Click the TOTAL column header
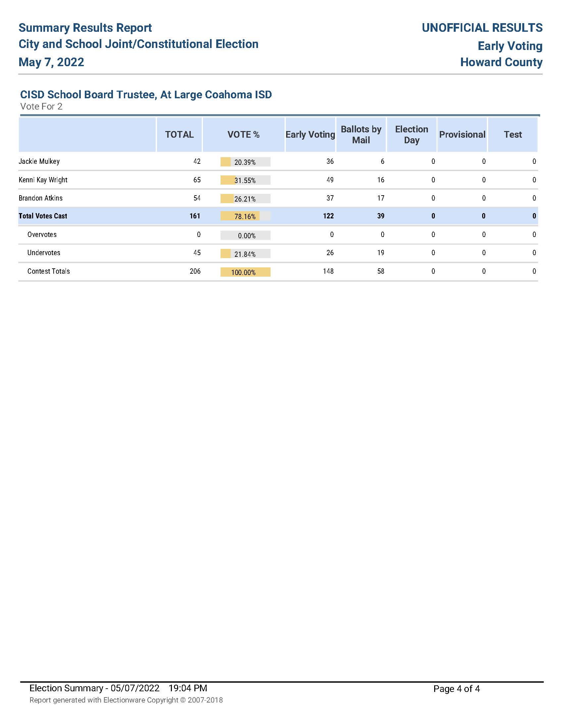This screenshot has width=563, height=728. [x=179, y=135]
